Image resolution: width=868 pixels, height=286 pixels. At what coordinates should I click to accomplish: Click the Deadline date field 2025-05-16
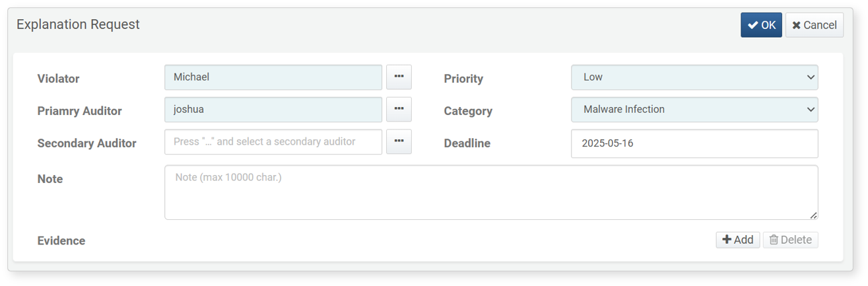pyautogui.click(x=694, y=143)
